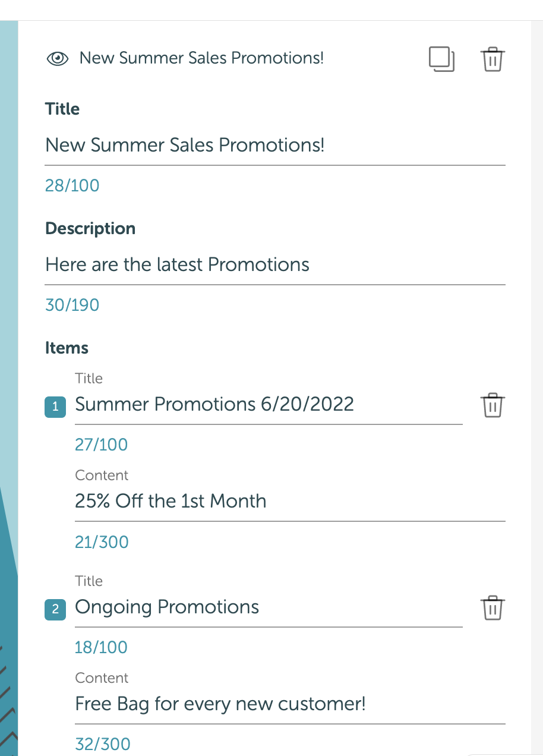Edit content '25% Off the 1st Month'
Viewport: 543px width, 756px height.
coord(290,501)
